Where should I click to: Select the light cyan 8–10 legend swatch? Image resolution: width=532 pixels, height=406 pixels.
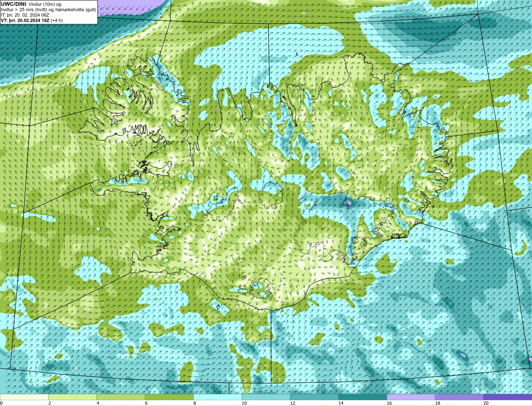tap(218, 397)
